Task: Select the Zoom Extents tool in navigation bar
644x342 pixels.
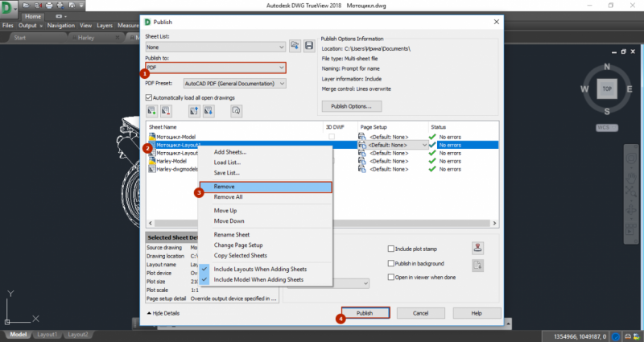Action: [631, 192]
